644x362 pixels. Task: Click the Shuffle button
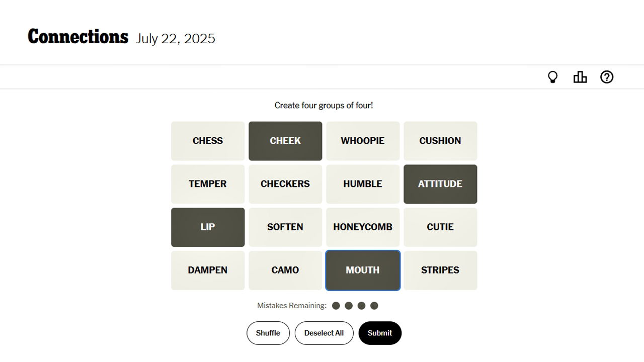tap(268, 333)
